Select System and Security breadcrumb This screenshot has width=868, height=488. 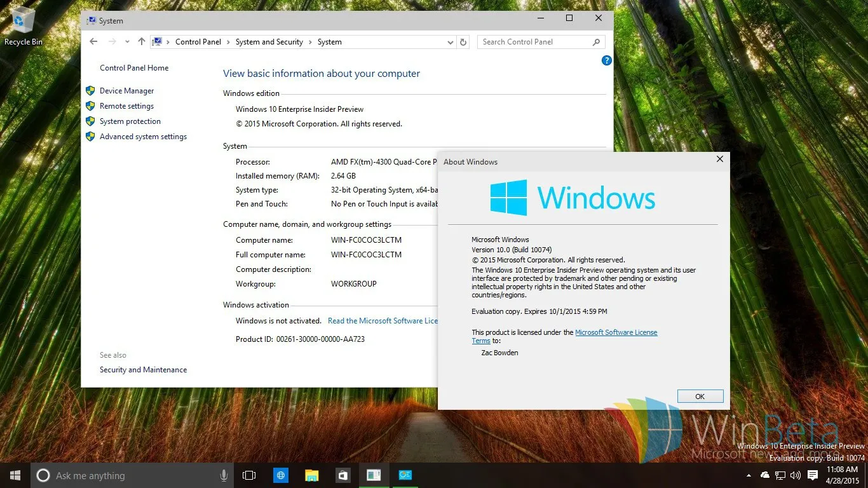pyautogui.click(x=269, y=42)
